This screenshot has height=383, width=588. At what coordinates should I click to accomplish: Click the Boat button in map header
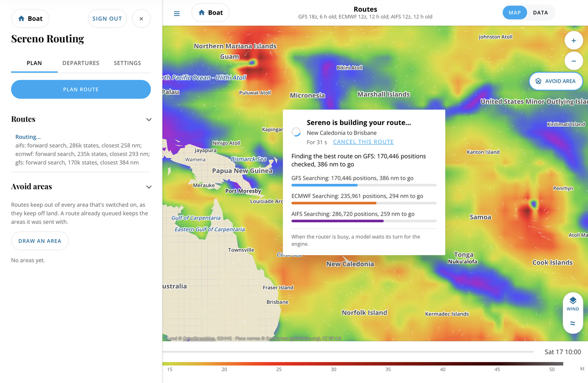click(x=210, y=13)
